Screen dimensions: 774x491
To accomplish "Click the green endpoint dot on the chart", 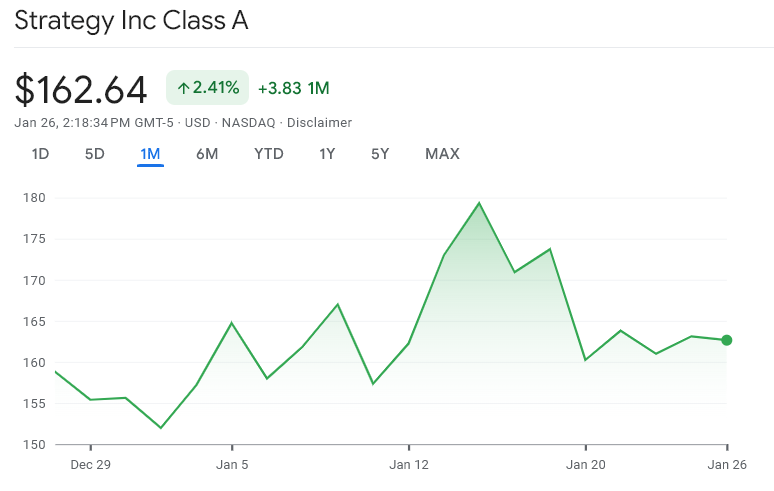I will 727,340.
